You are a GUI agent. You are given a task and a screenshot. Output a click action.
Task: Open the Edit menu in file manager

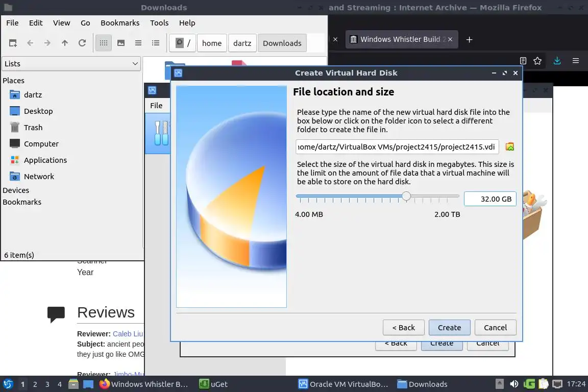click(36, 23)
